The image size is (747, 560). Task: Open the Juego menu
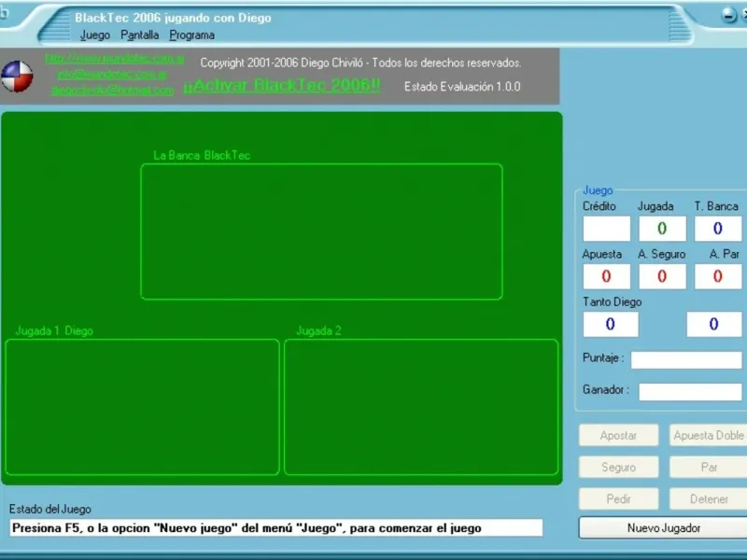95,35
